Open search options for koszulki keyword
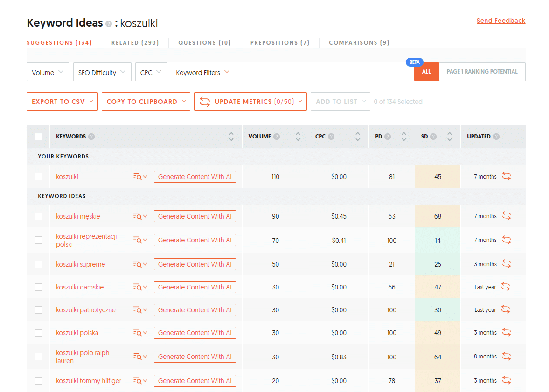Screen dimensions: 549x392 coord(140,177)
